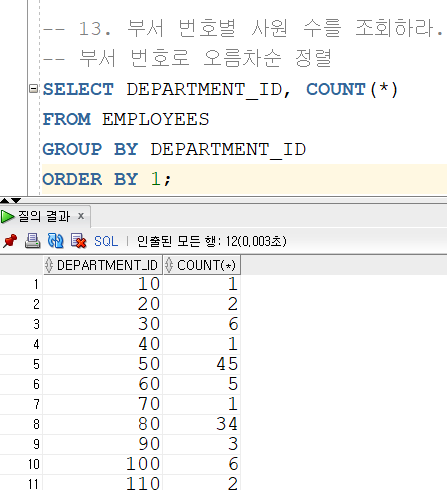This screenshot has width=447, height=490.
Task: Refresh the query results
Action: 55,241
